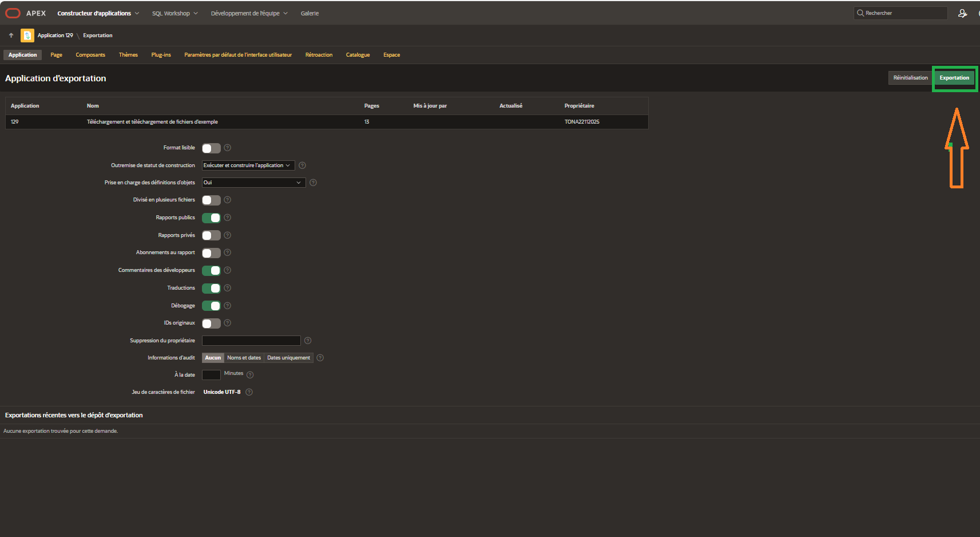Click the up arrow navigation icon

point(11,35)
